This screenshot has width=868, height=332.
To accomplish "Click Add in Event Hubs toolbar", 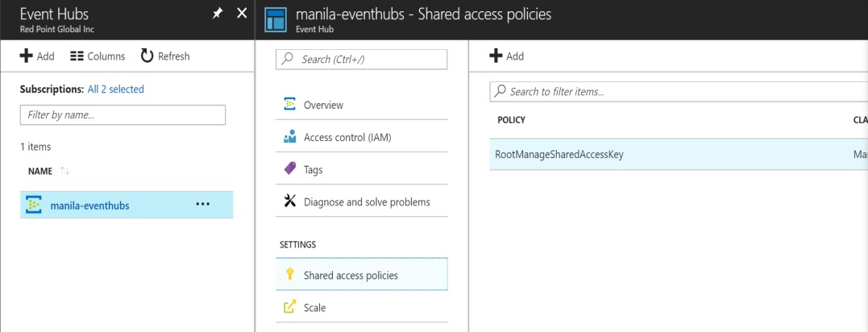I will [37, 56].
